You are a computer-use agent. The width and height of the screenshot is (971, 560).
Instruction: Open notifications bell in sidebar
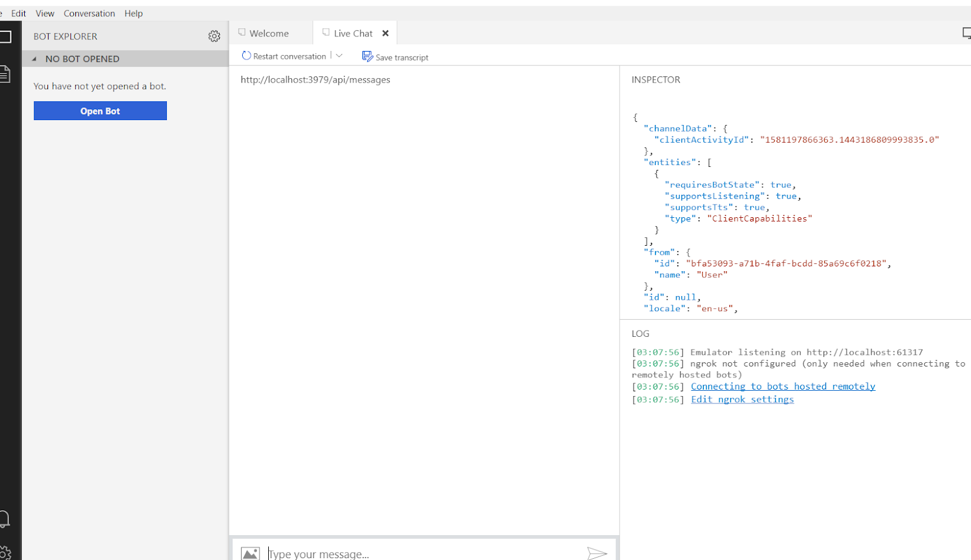4,519
